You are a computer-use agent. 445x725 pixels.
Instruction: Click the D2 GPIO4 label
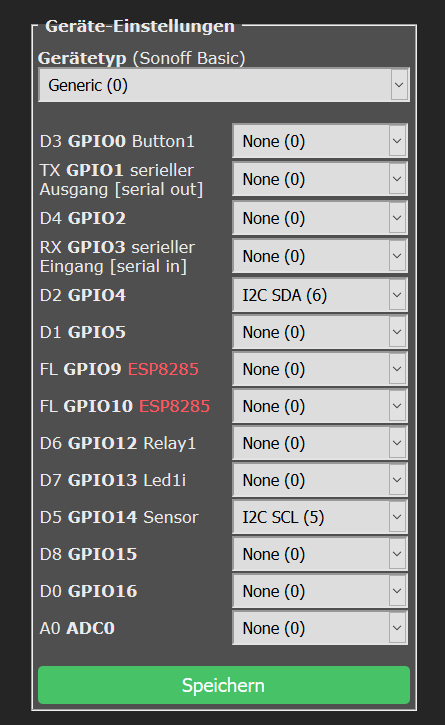[83, 295]
